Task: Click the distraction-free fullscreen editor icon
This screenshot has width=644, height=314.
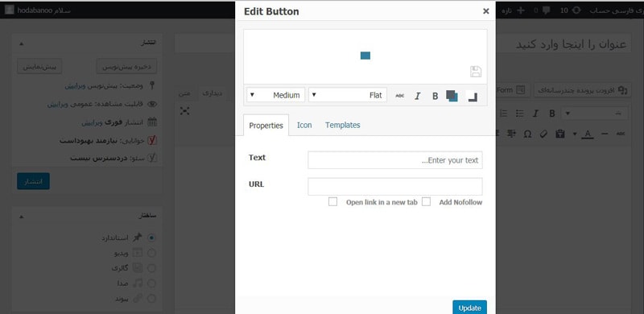Action: (185, 110)
